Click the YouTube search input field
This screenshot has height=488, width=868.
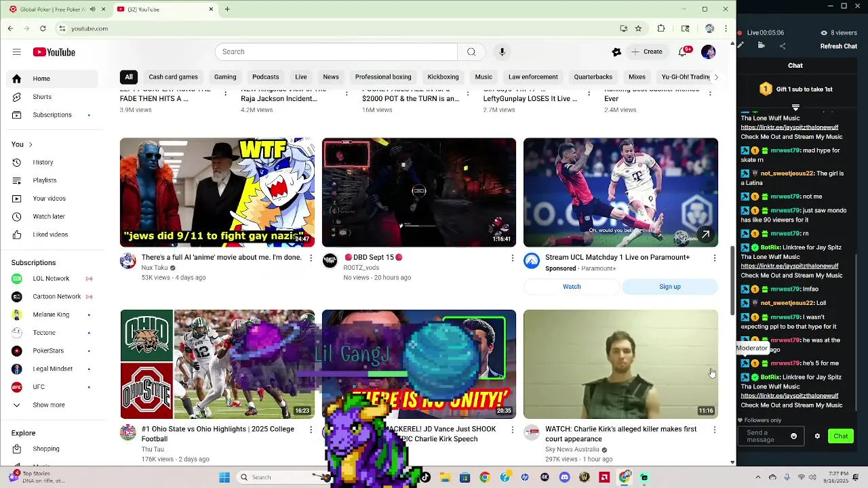pos(336,52)
